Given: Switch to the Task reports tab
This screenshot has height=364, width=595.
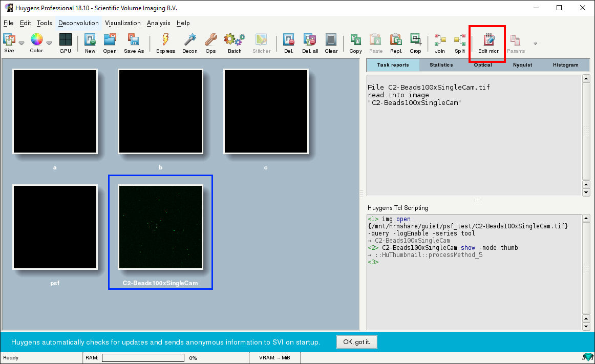Looking at the screenshot, I should point(393,65).
